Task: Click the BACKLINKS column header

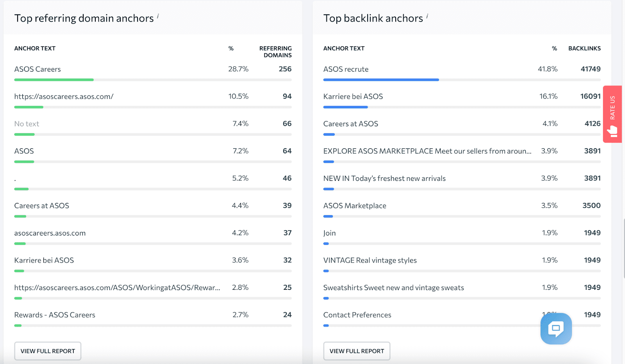Action: click(x=584, y=48)
